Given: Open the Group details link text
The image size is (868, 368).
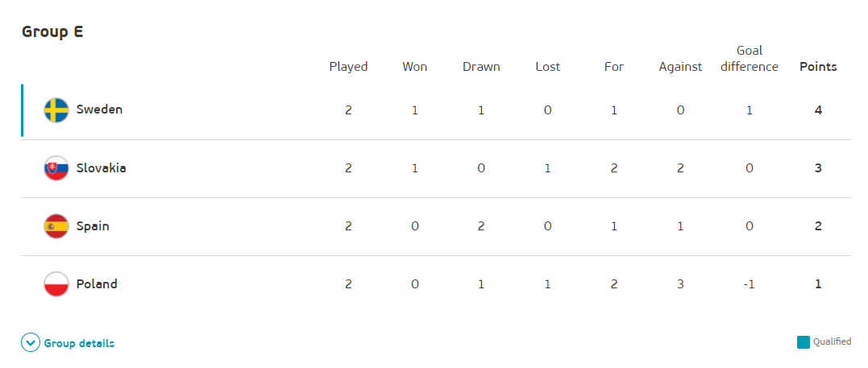Looking at the screenshot, I should click(x=79, y=344).
